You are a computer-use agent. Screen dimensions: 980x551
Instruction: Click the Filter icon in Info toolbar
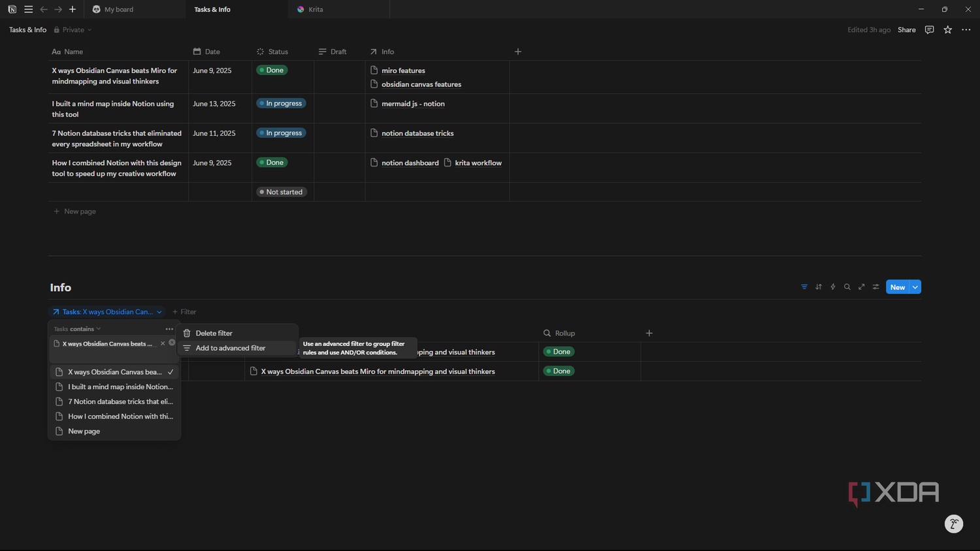(x=804, y=287)
